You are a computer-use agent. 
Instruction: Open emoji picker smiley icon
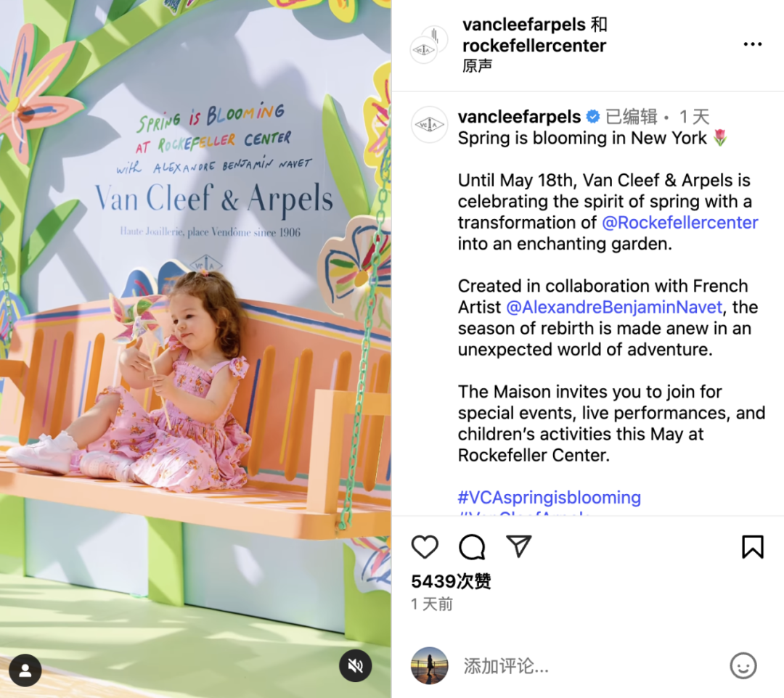click(x=743, y=665)
